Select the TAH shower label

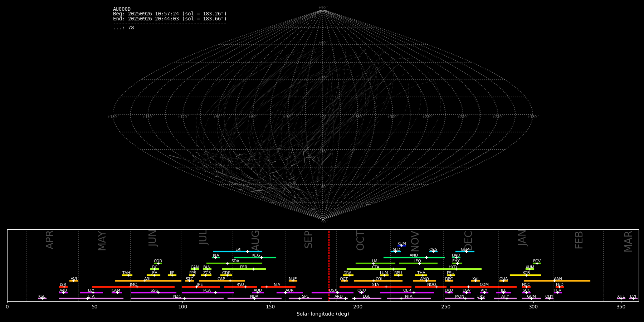[x=126, y=273]
